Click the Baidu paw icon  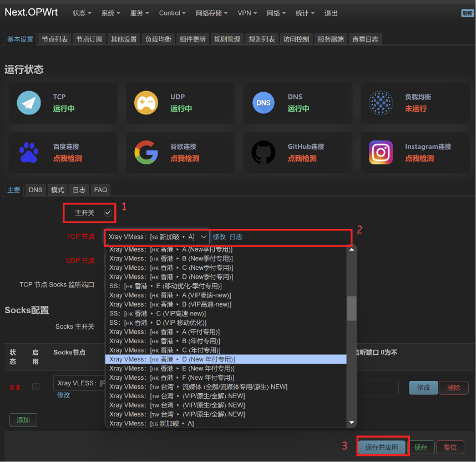click(29, 153)
